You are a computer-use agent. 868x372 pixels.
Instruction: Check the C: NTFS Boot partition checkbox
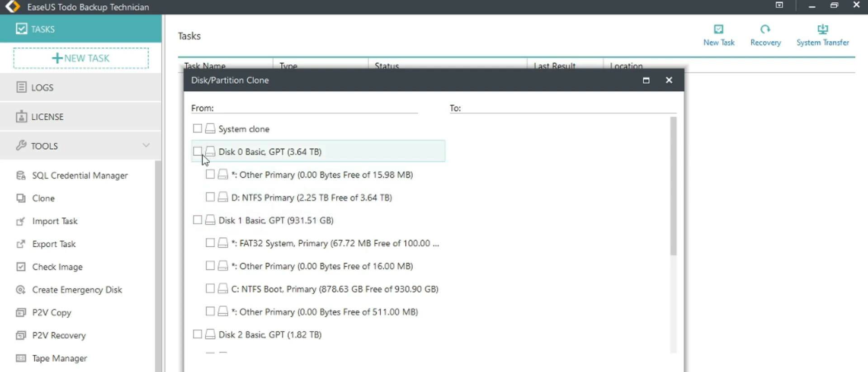[210, 288]
